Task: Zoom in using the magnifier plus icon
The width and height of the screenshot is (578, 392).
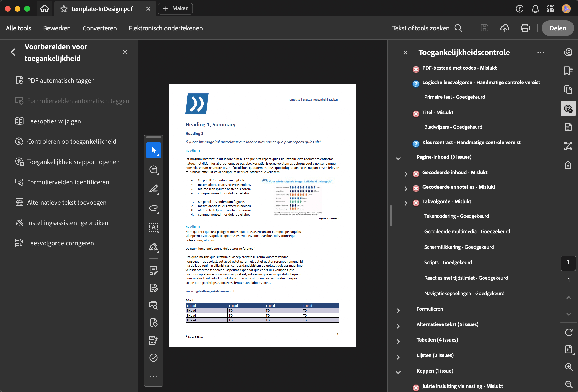Action: pyautogui.click(x=569, y=367)
